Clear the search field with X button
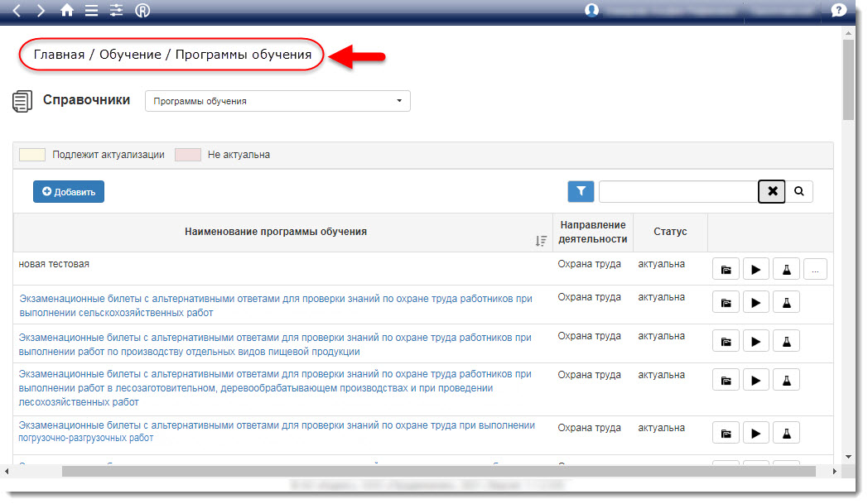 772,191
